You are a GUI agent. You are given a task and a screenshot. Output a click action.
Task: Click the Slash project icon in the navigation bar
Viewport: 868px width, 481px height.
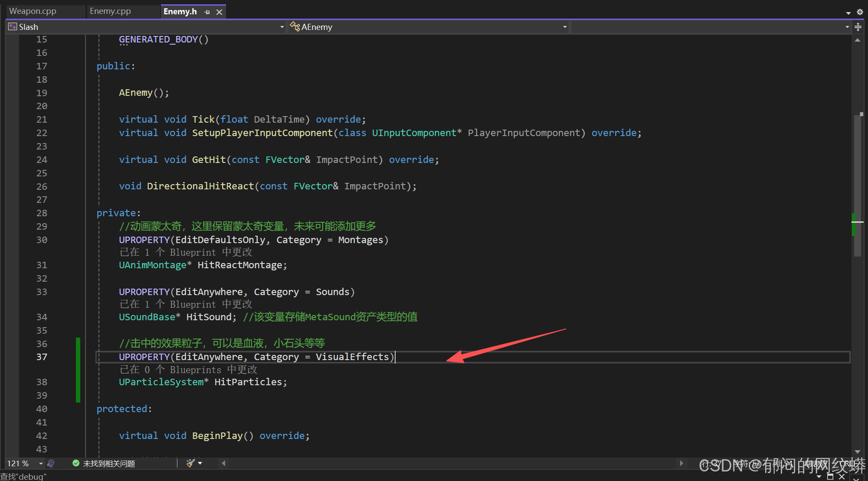(x=13, y=27)
